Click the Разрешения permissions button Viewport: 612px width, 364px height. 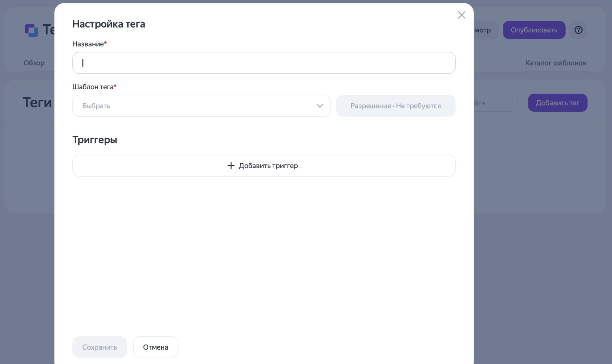pyautogui.click(x=395, y=106)
